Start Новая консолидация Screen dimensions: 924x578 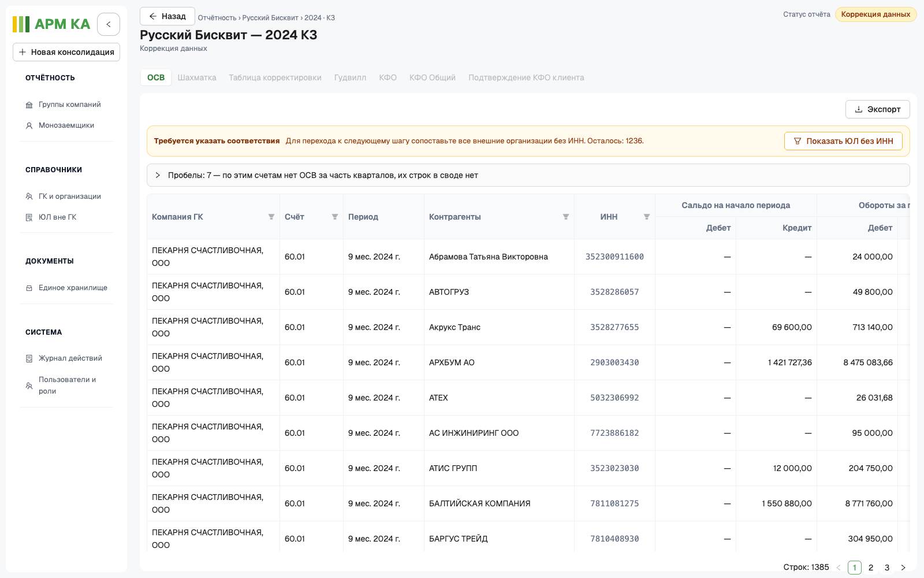tap(66, 52)
